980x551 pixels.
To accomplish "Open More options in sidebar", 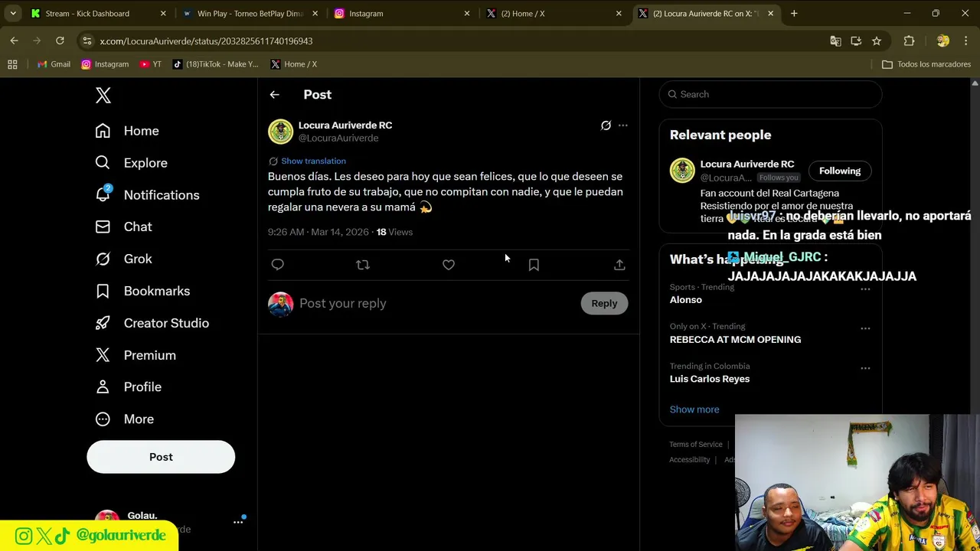I will (124, 419).
